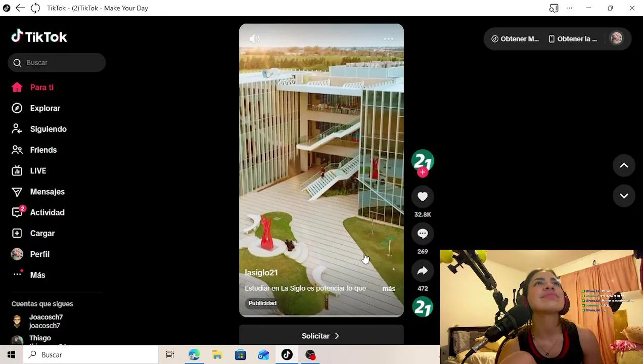The height and width of the screenshot is (364, 643).
Task: Click the Windows taskbar Buscar search box
Action: coord(91,355)
